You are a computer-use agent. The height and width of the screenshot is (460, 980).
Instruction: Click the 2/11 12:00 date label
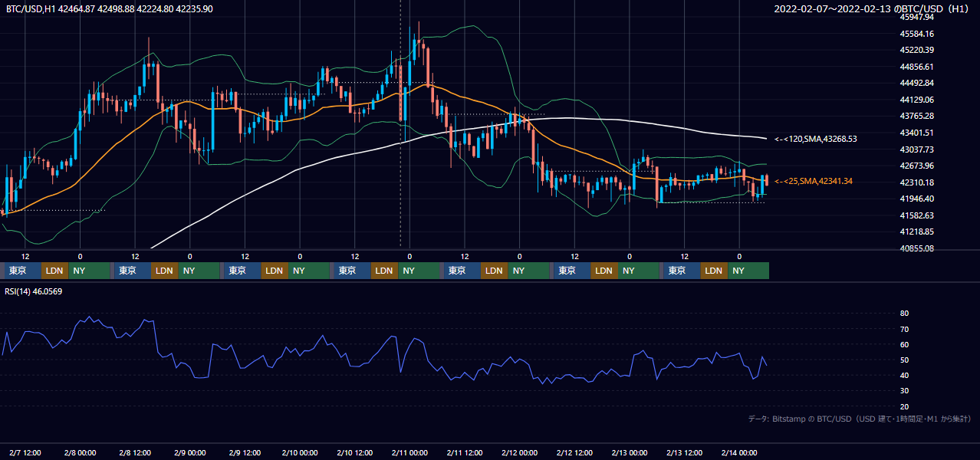pyautogui.click(x=465, y=452)
